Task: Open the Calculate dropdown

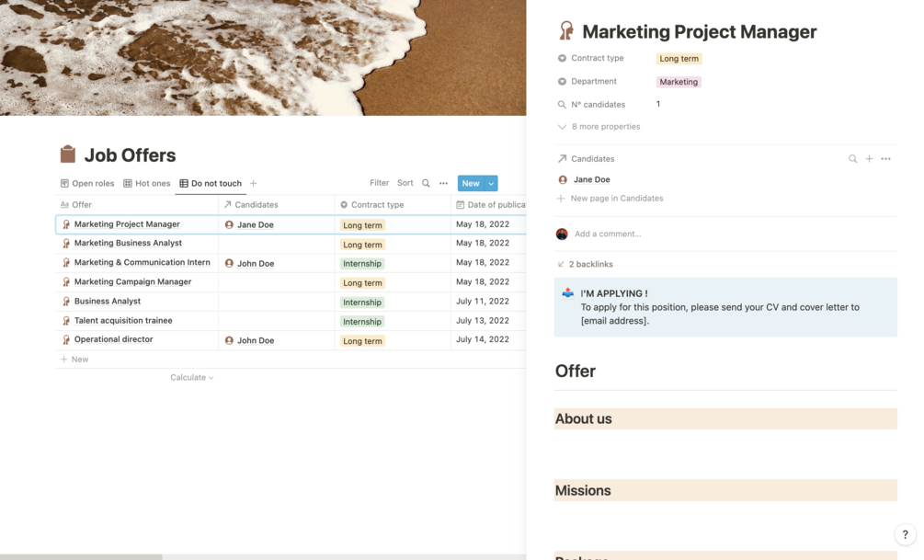Action: click(x=191, y=377)
